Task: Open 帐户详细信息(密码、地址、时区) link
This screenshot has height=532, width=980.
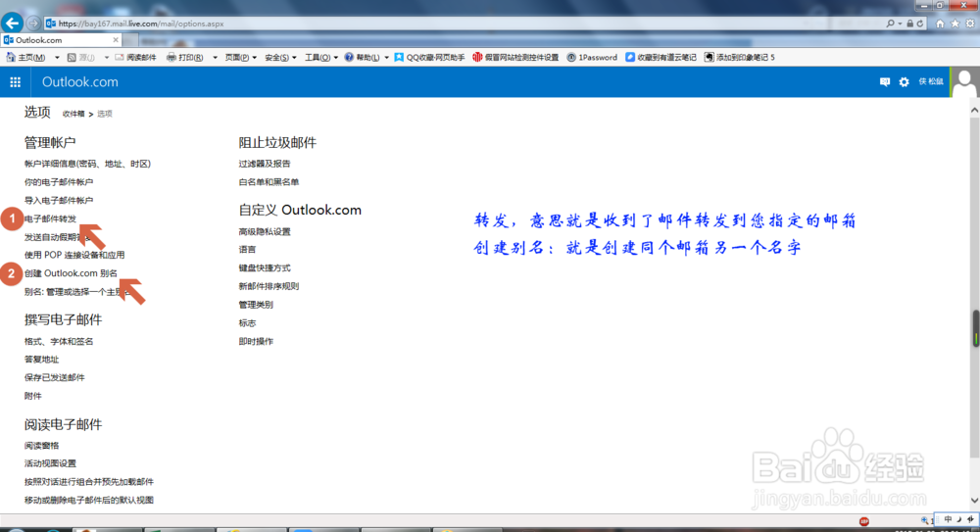Action: coord(87,164)
